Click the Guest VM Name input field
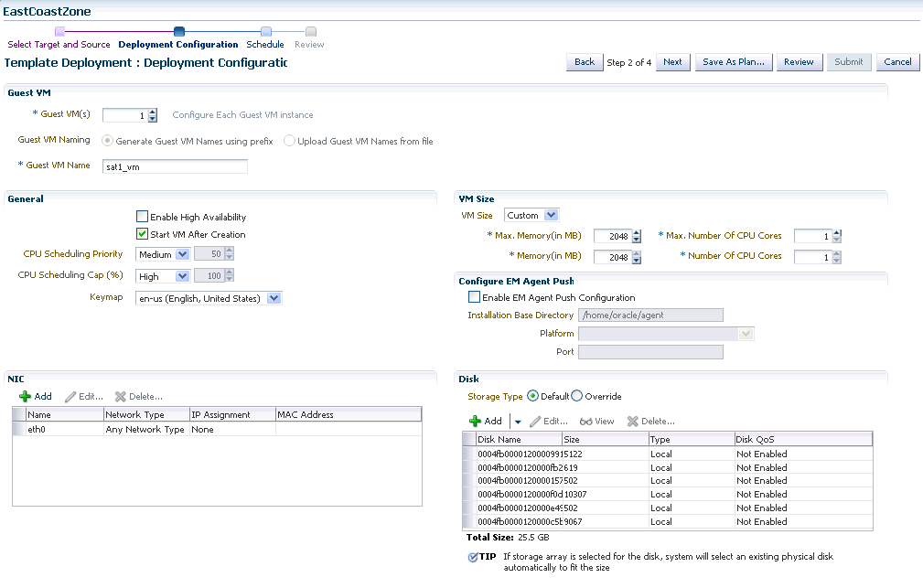The width and height of the screenshot is (923, 588). 175,166
